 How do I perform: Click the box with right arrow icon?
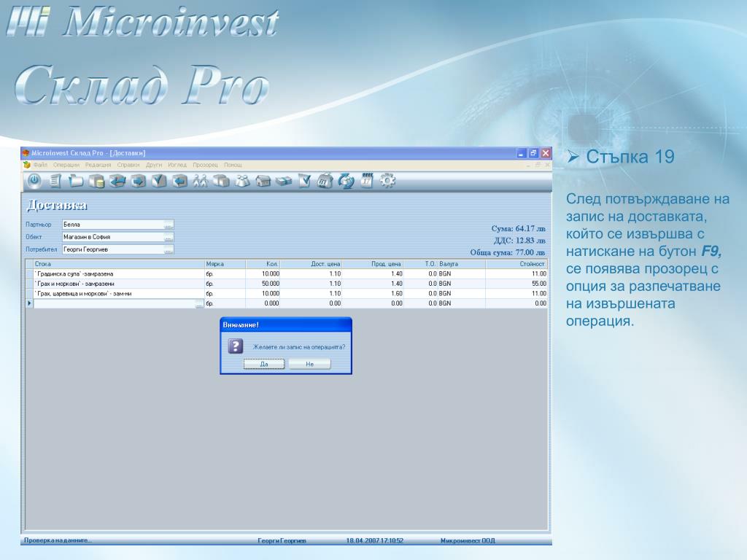pyautogui.click(x=138, y=181)
